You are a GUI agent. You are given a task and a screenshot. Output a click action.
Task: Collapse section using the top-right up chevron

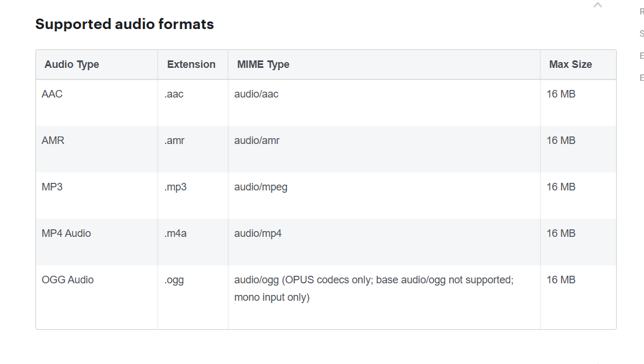click(598, 5)
